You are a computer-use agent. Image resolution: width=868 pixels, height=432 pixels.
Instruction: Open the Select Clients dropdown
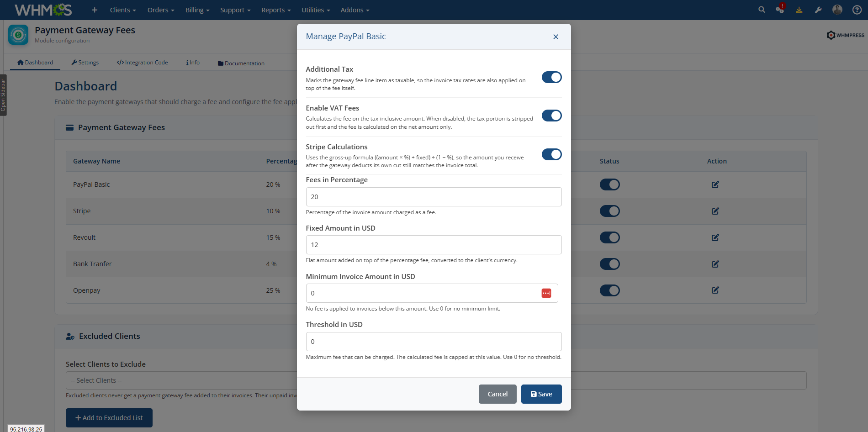[x=436, y=380]
